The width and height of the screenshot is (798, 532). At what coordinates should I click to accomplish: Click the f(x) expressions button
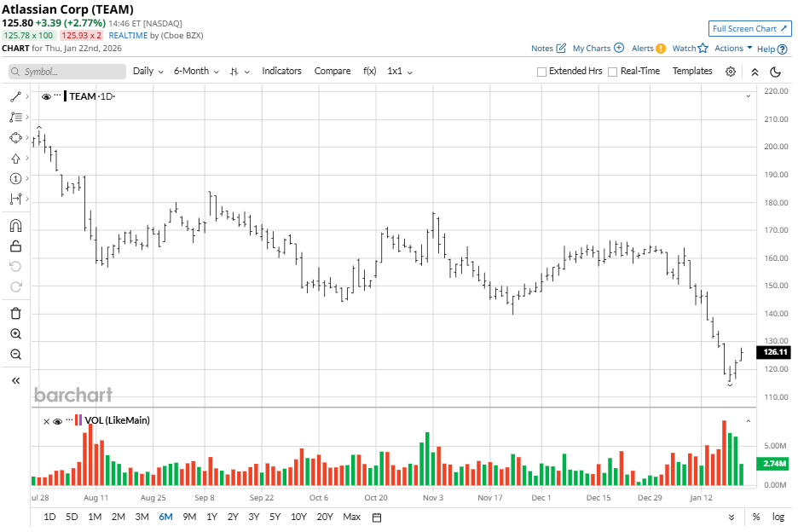click(x=369, y=72)
